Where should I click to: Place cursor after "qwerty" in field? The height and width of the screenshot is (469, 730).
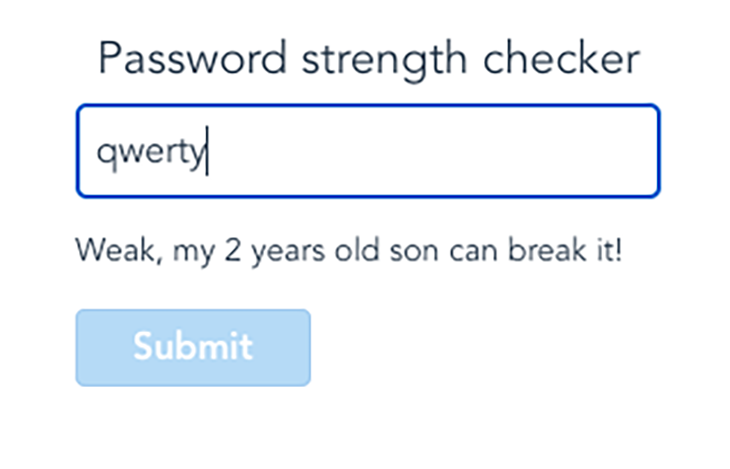click(x=207, y=152)
